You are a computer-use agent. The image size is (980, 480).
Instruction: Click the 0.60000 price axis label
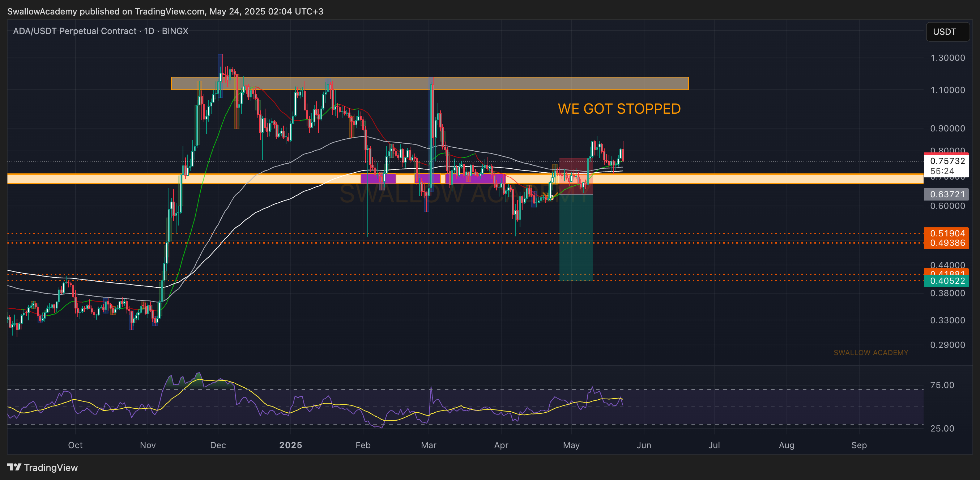947,206
